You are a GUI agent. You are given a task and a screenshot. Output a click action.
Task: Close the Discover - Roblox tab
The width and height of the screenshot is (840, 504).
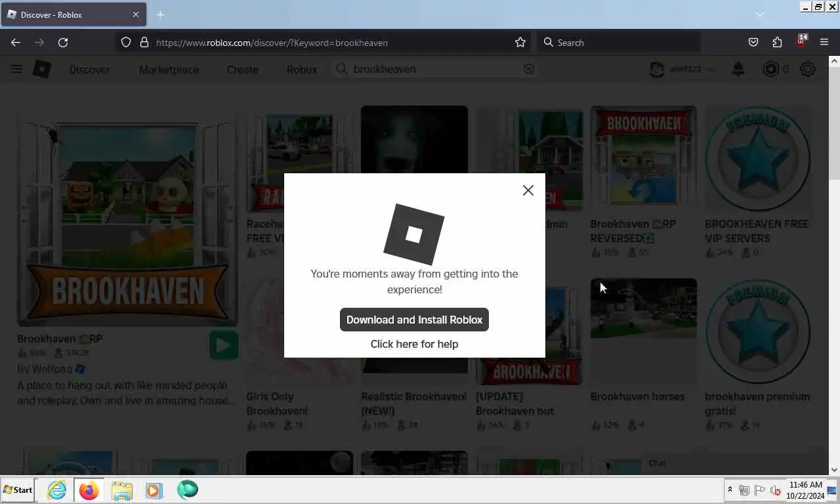[x=136, y=14]
